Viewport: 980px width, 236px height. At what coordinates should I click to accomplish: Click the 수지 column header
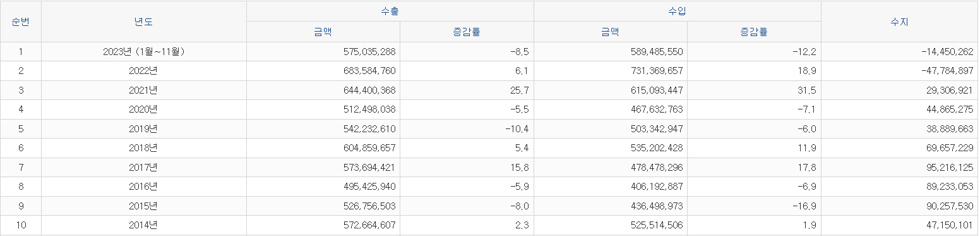click(x=899, y=22)
